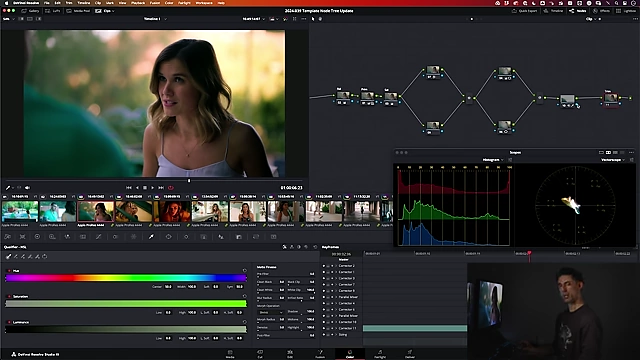Expand the Corrector 2 keyframe track
Image resolution: width=640 pixels, height=360 pixels.
coord(336,266)
